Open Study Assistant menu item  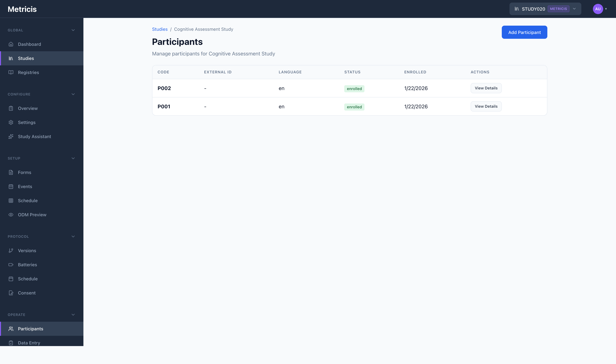point(42,137)
